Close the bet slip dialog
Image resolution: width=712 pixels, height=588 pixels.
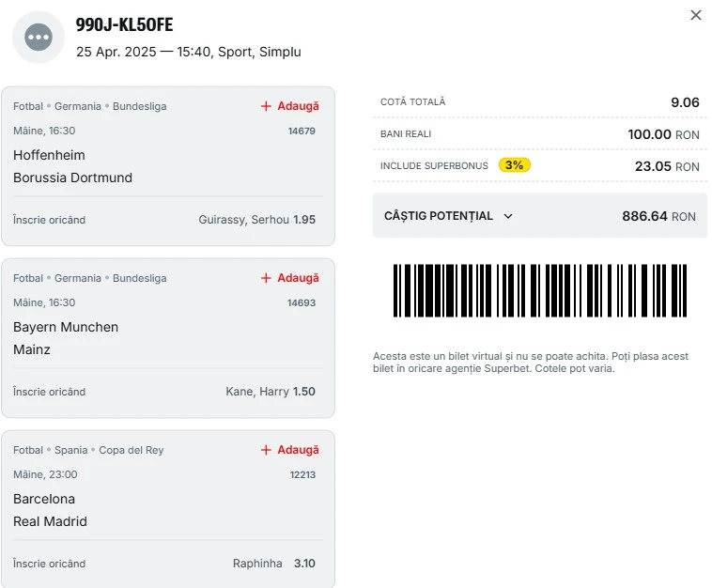696,15
